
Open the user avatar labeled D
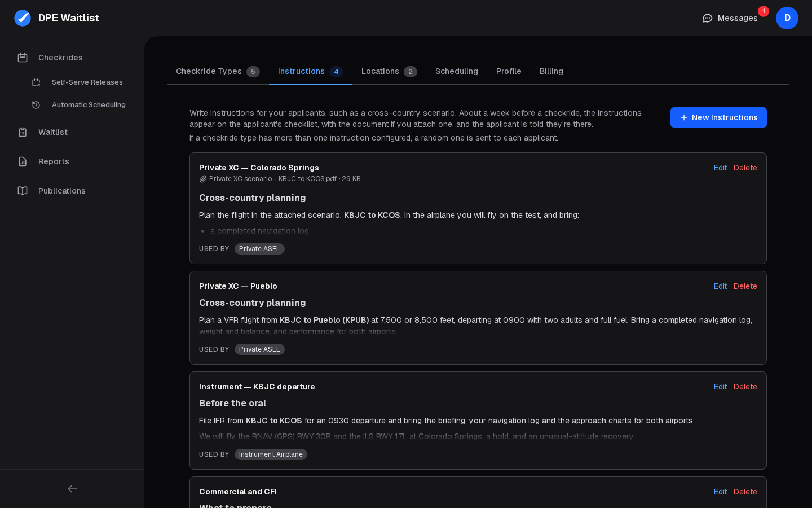point(787,18)
